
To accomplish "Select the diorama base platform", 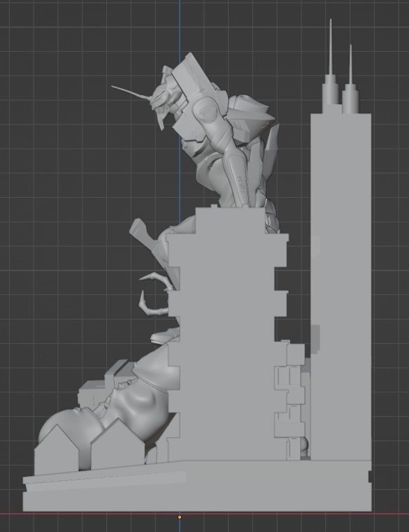I will tap(197, 486).
